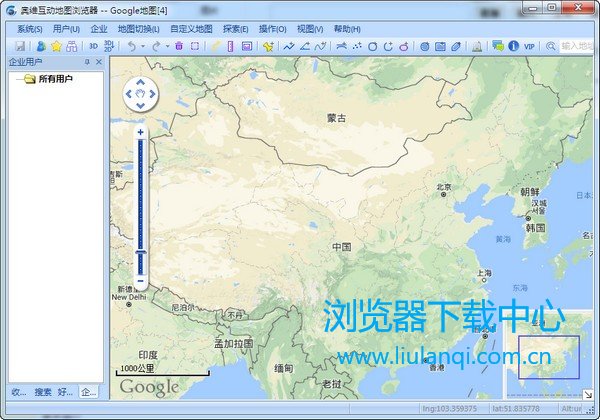Open the 视图(V) menu

pyautogui.click(x=310, y=29)
